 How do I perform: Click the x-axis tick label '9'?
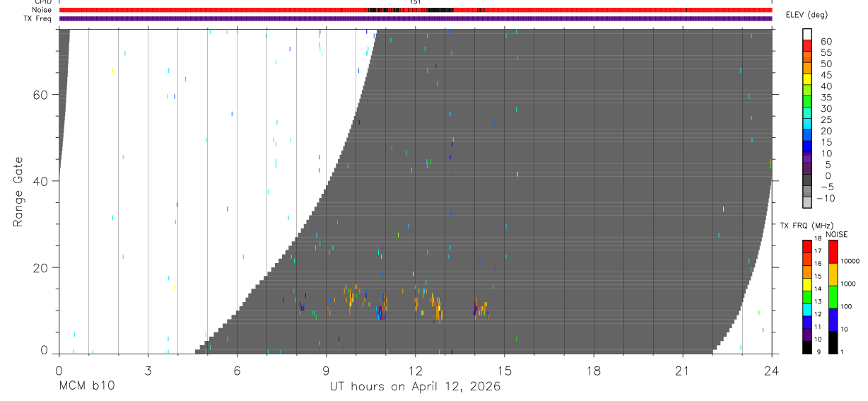(x=326, y=371)
